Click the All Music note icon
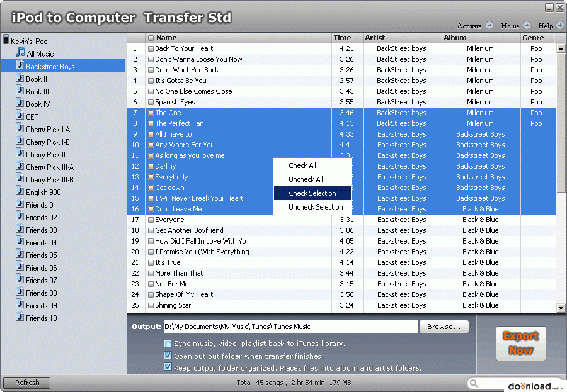Image resolution: width=567 pixels, height=392 pixels. point(21,52)
